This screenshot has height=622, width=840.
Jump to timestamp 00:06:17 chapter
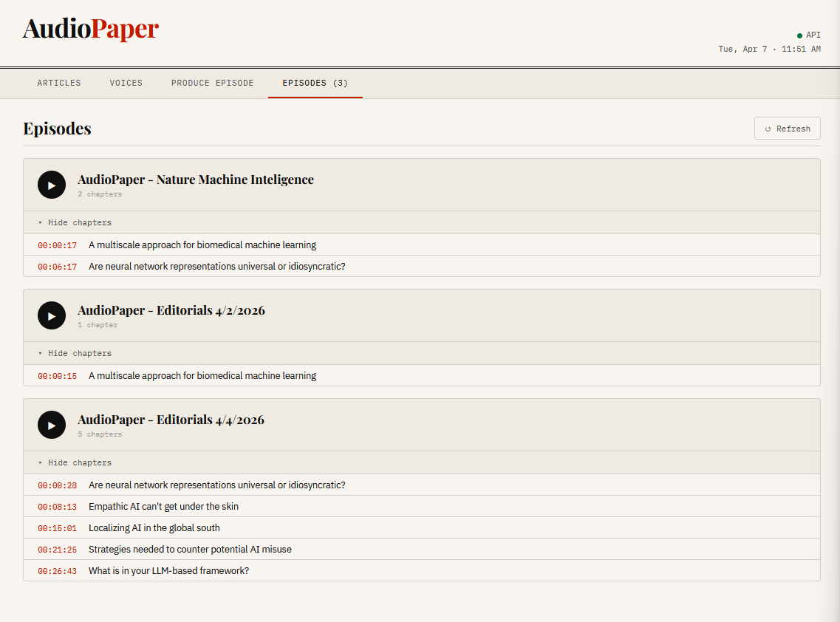tap(58, 267)
